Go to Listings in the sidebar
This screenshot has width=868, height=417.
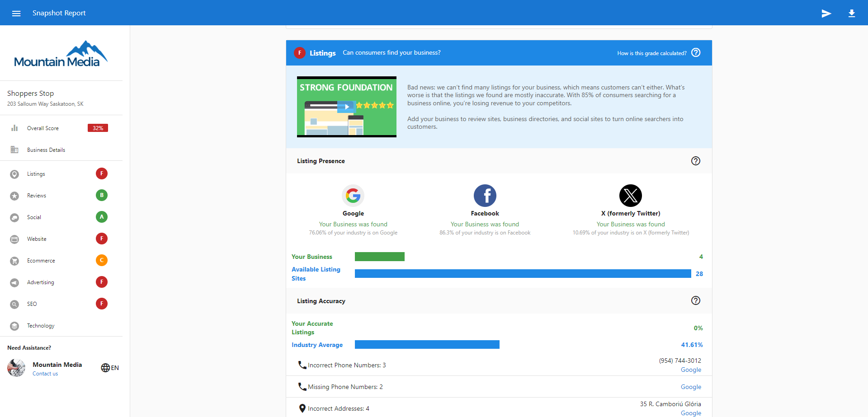(x=36, y=174)
